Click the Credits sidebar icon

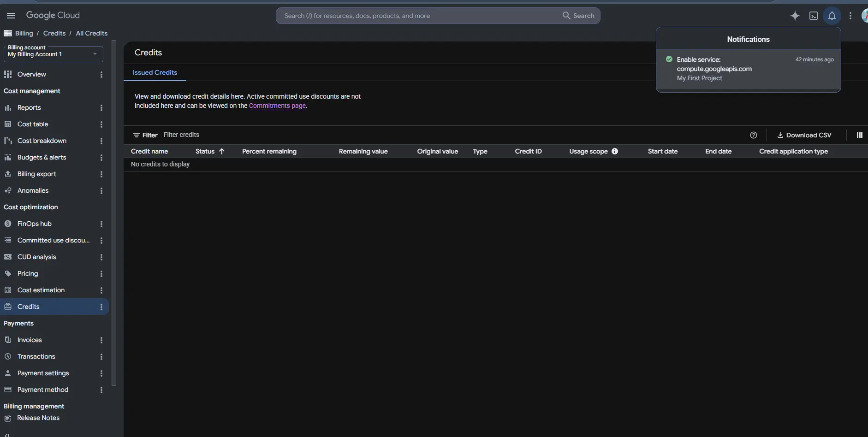pyautogui.click(x=8, y=307)
